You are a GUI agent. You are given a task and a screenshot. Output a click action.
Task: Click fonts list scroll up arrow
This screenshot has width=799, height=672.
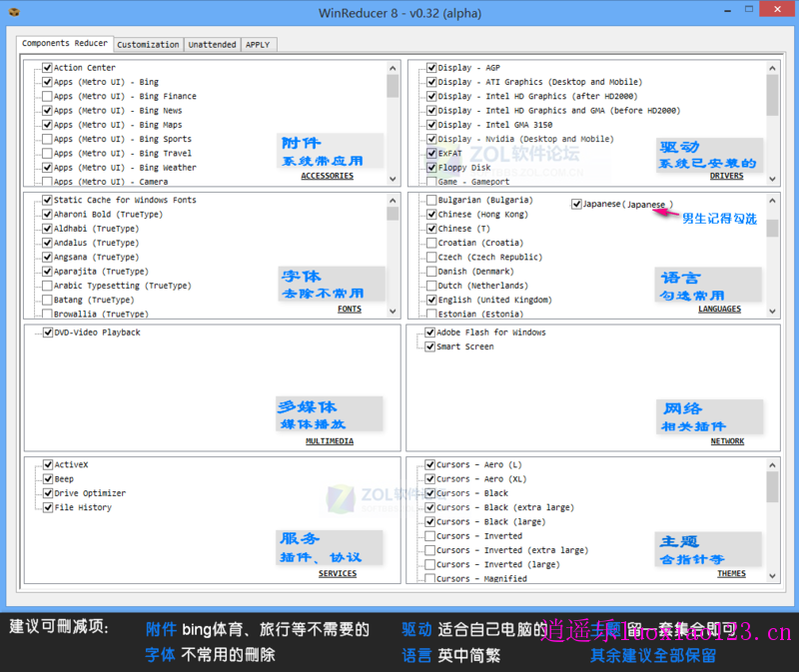pos(393,201)
